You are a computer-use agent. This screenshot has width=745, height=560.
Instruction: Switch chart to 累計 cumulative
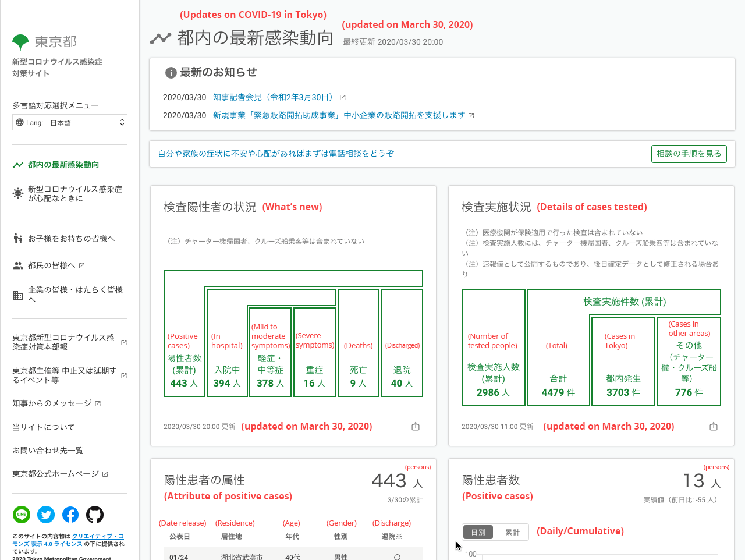coord(512,532)
